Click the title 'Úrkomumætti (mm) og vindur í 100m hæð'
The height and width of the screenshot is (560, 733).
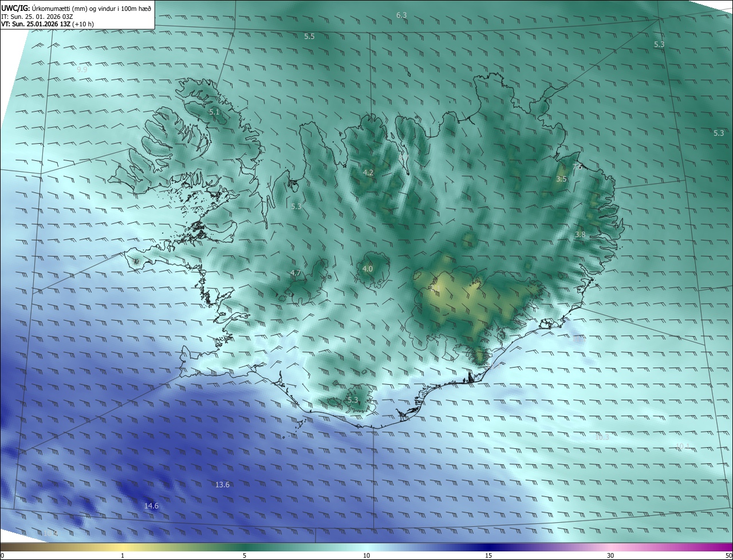(92, 8)
